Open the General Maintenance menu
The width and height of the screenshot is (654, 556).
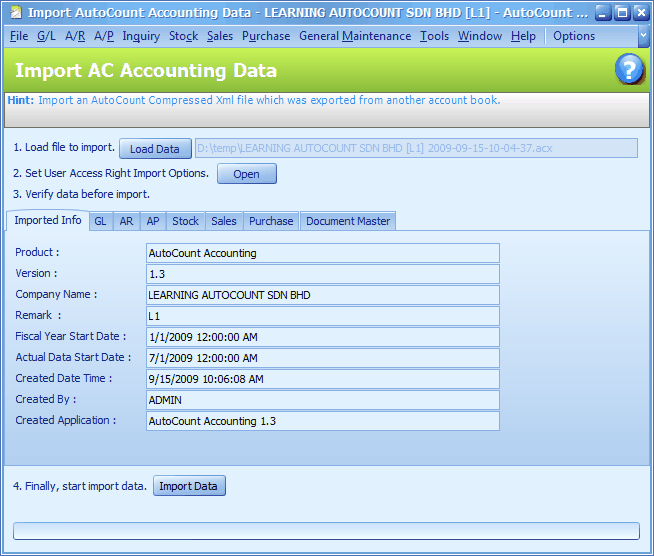[x=355, y=36]
